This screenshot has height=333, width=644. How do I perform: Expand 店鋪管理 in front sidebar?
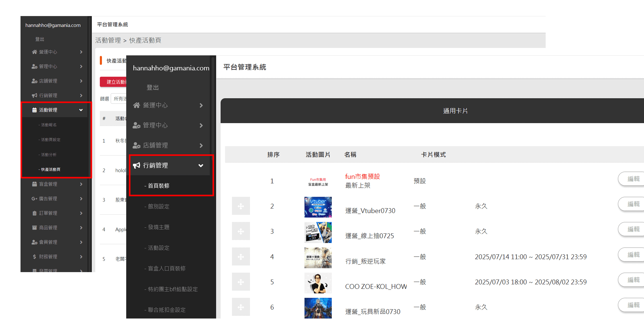(201, 145)
